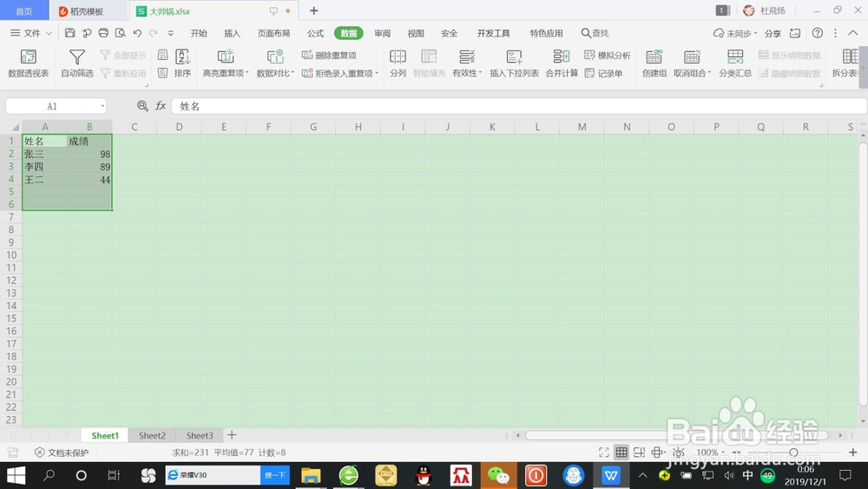Toggle eye-protection mode icon in status bar
Screen dimensions: 868x489
(x=679, y=453)
